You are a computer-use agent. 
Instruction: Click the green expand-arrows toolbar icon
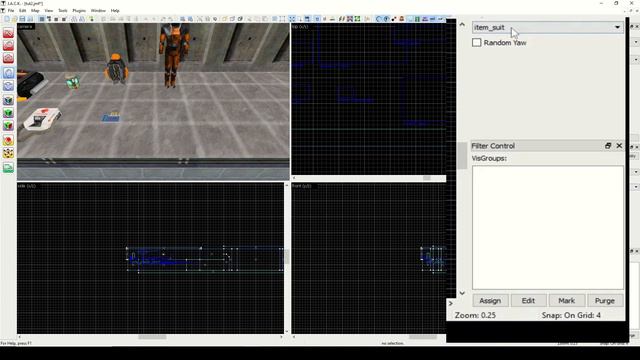pos(358,19)
